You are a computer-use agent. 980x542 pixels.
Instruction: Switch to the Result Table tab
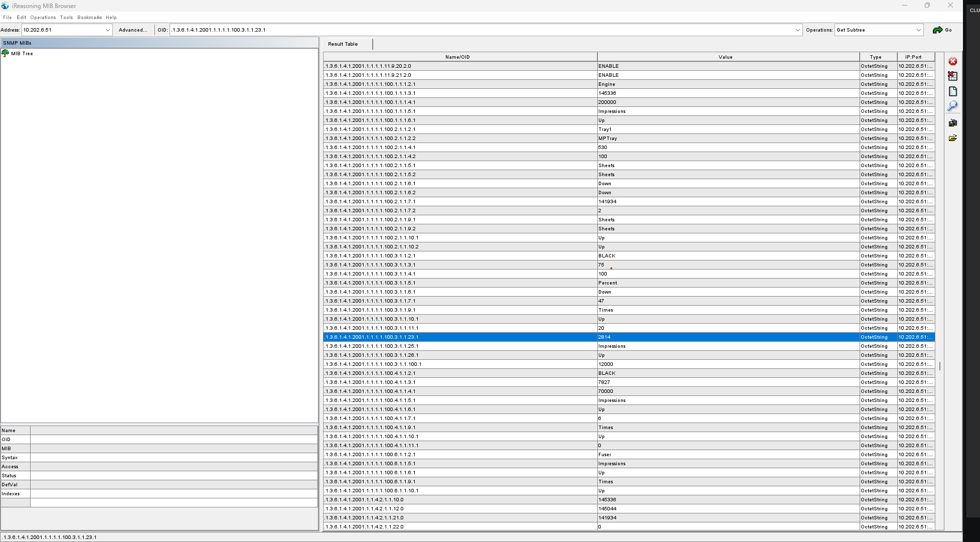343,44
